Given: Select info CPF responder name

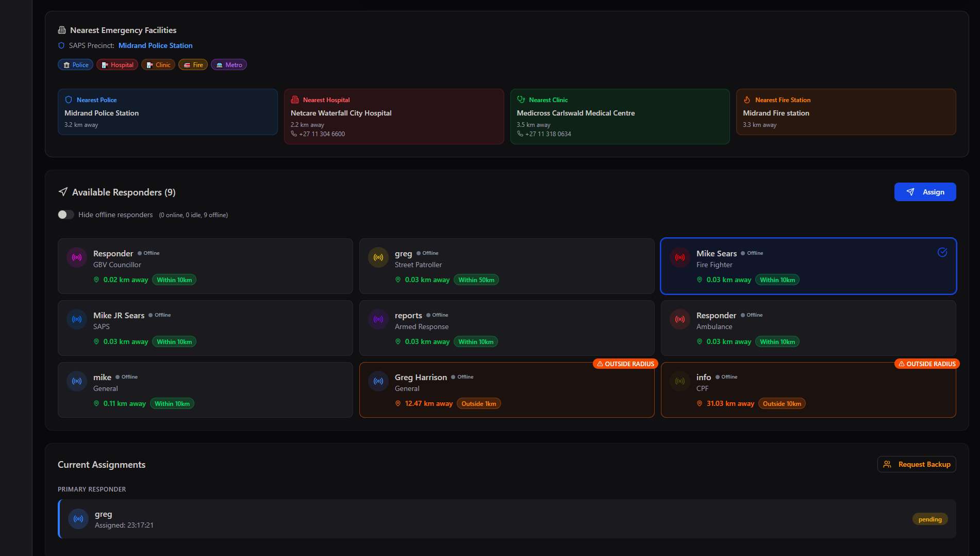Looking at the screenshot, I should (x=704, y=377).
